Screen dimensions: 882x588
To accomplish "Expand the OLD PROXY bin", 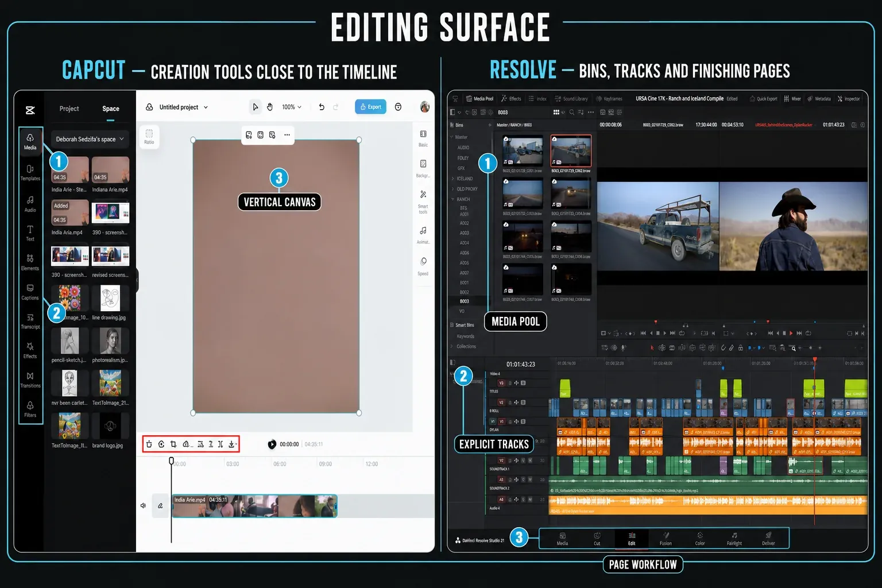I will 452,189.
